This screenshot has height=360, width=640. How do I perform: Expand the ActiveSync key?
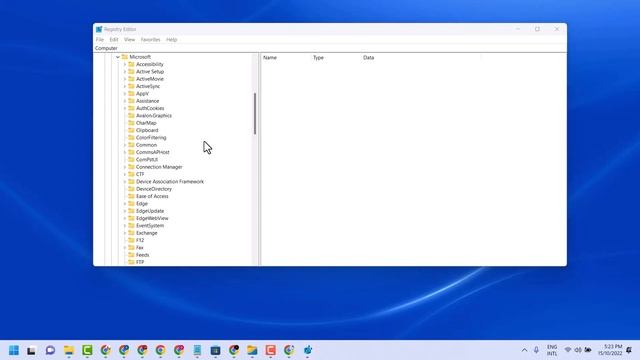click(x=125, y=87)
